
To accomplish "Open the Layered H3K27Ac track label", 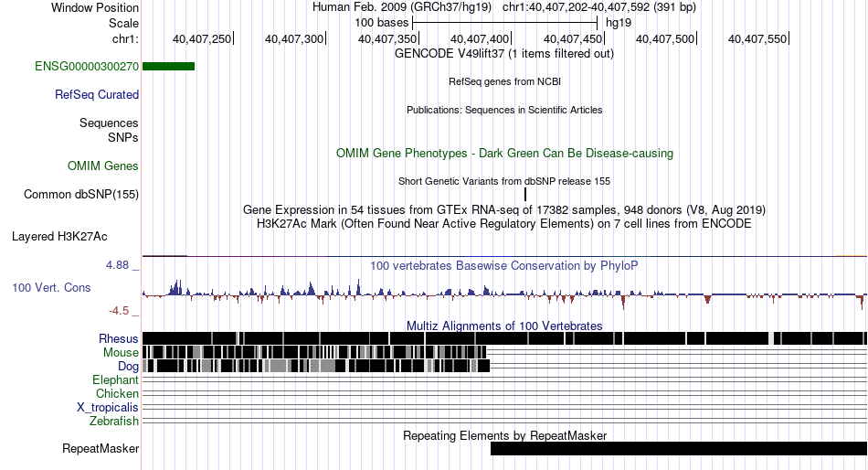I will coord(59,237).
